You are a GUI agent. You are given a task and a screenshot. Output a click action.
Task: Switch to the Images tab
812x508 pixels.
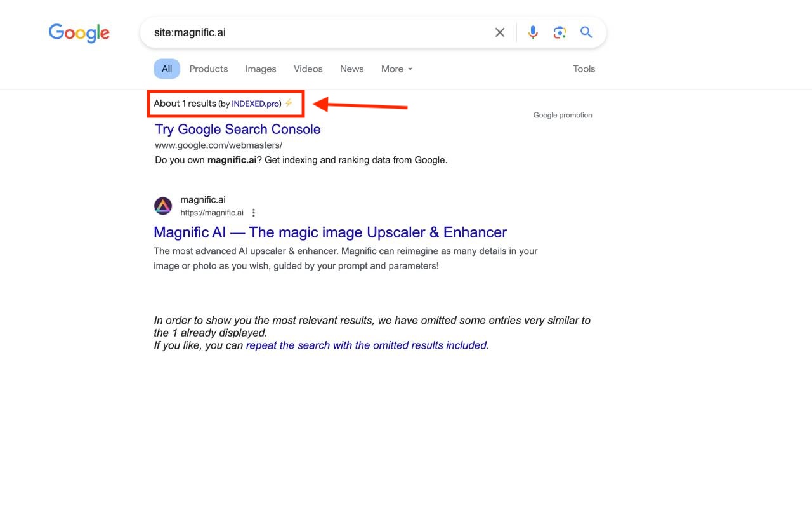click(261, 69)
